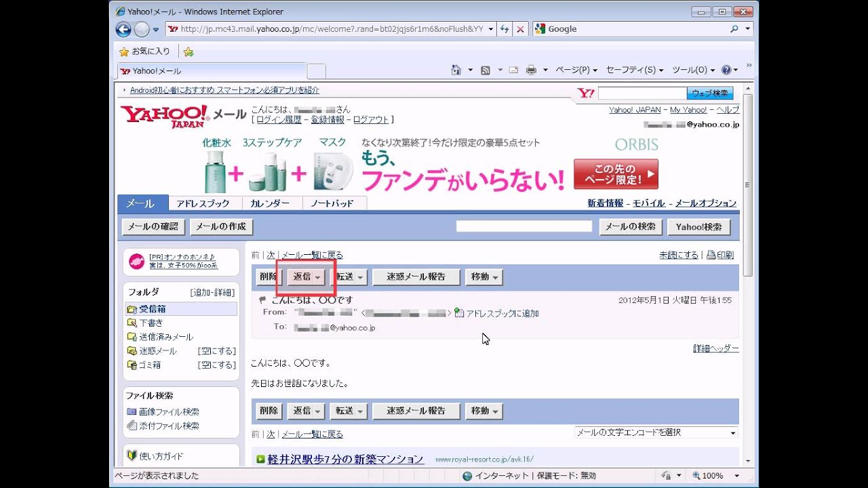Open the Google search provider dropdown arrow
The width and height of the screenshot is (868, 488).
(748, 29)
